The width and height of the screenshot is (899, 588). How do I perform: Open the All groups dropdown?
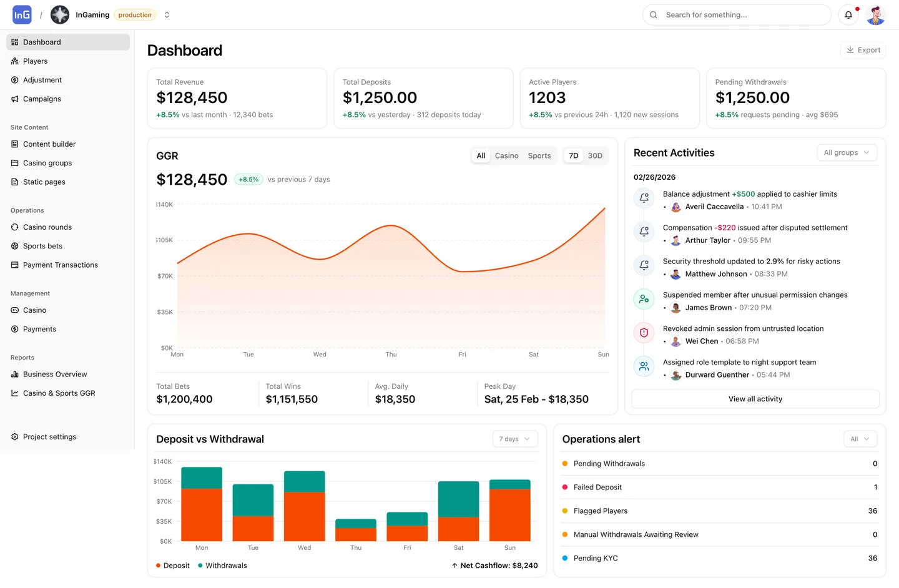pyautogui.click(x=847, y=152)
